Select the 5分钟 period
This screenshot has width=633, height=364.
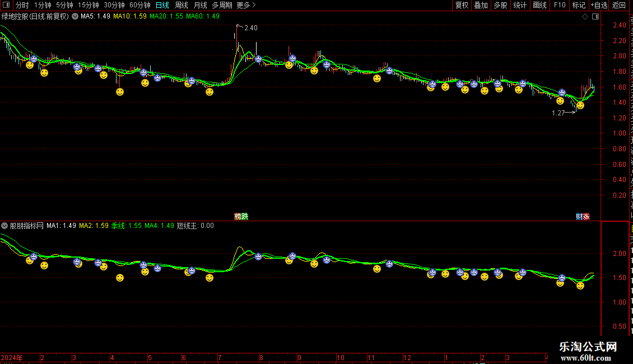pos(64,5)
